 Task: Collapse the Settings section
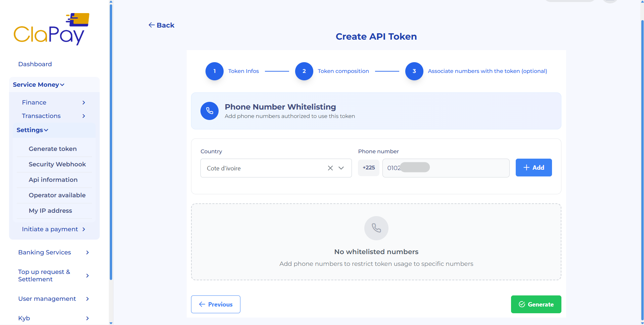[32, 130]
